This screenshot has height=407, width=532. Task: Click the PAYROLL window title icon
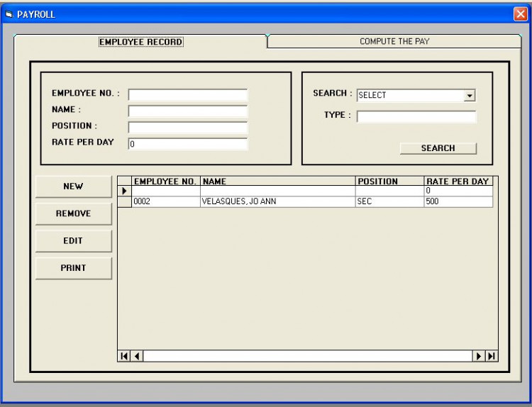click(7, 13)
